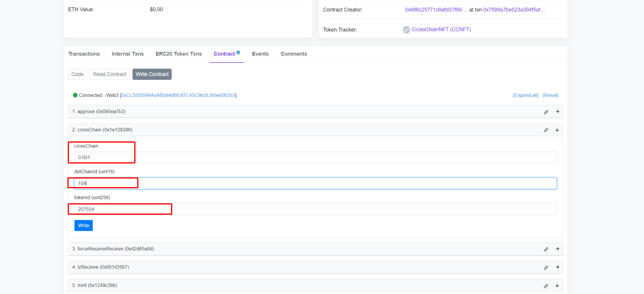Click the forceResumeReceive function header
The width and height of the screenshot is (644, 294).
tap(315, 249)
